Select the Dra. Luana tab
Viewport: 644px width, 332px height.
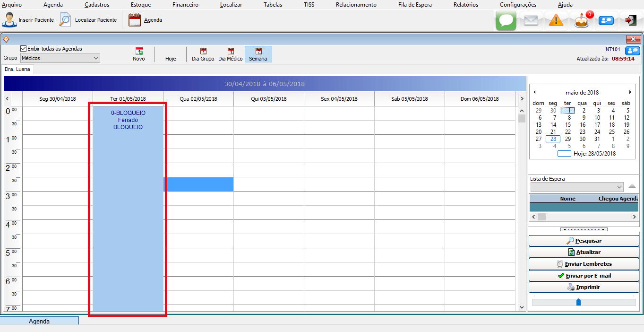(x=17, y=69)
